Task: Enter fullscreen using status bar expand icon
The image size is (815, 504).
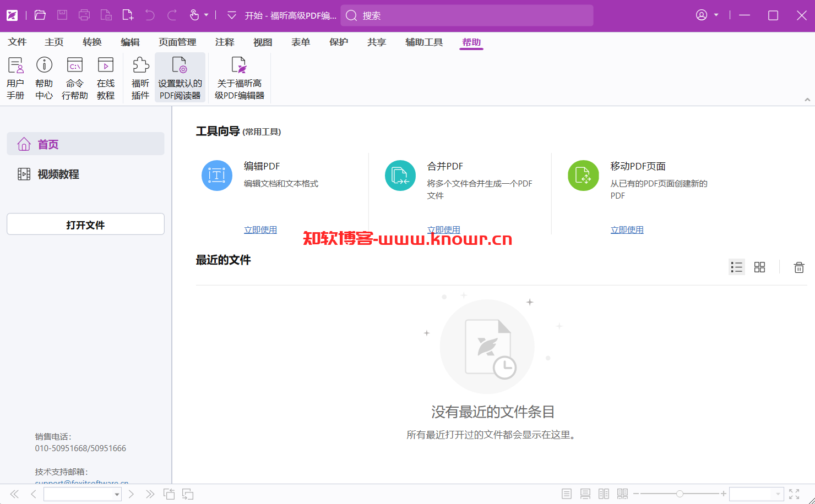Action: coord(794,494)
